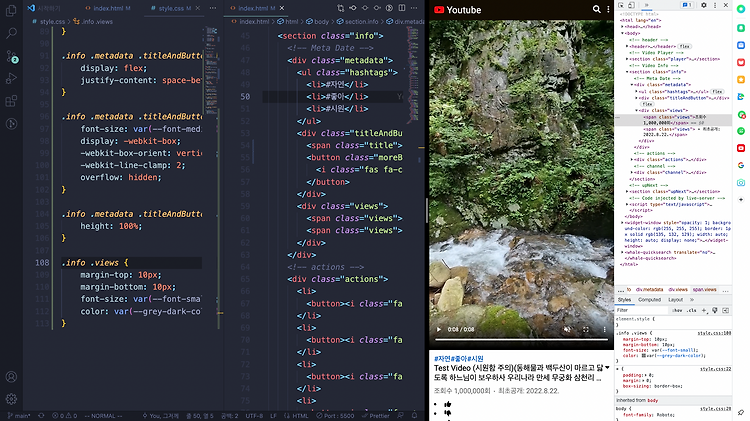Click the plus add icon in browser sidebar
The width and height of the screenshot is (750, 421).
pyautogui.click(x=741, y=199)
